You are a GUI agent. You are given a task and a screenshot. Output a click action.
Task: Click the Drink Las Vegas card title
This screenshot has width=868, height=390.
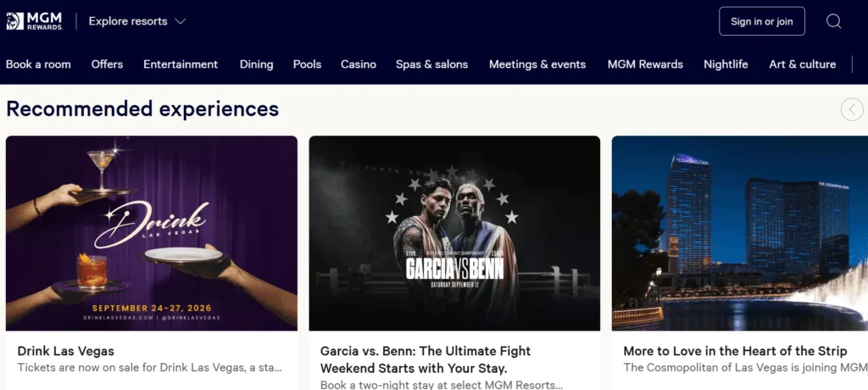[66, 351]
